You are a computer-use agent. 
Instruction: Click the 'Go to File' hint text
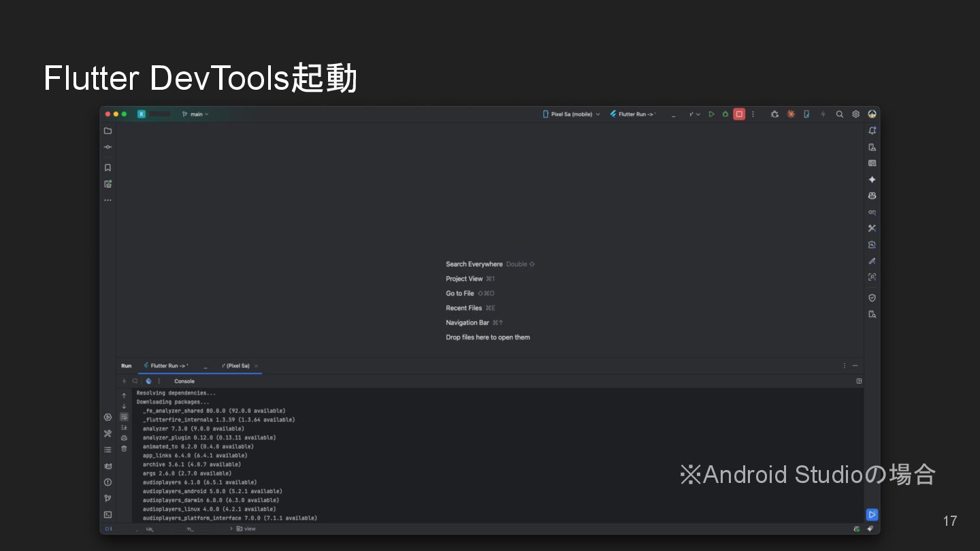(460, 293)
